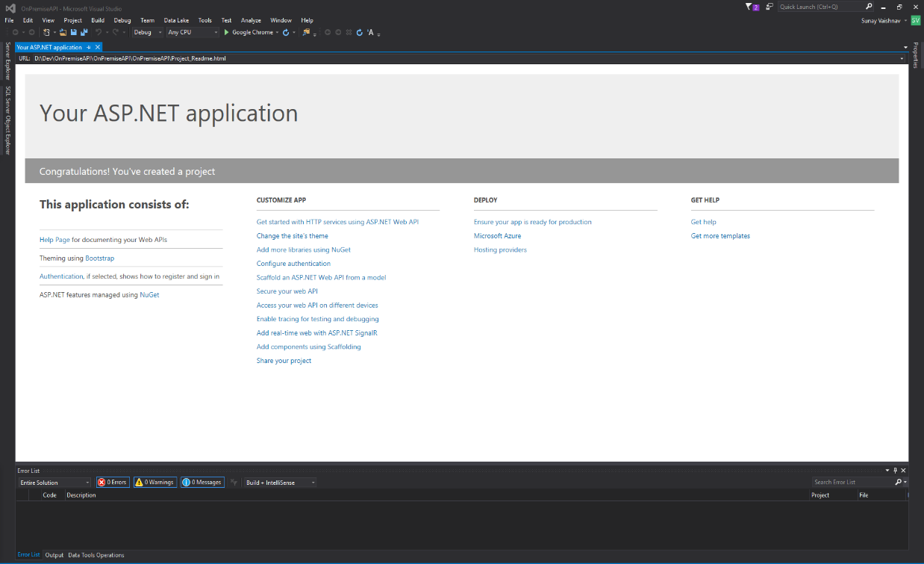Toggle the 0 Warnings filter
The width and height of the screenshot is (924, 564).
tap(154, 483)
